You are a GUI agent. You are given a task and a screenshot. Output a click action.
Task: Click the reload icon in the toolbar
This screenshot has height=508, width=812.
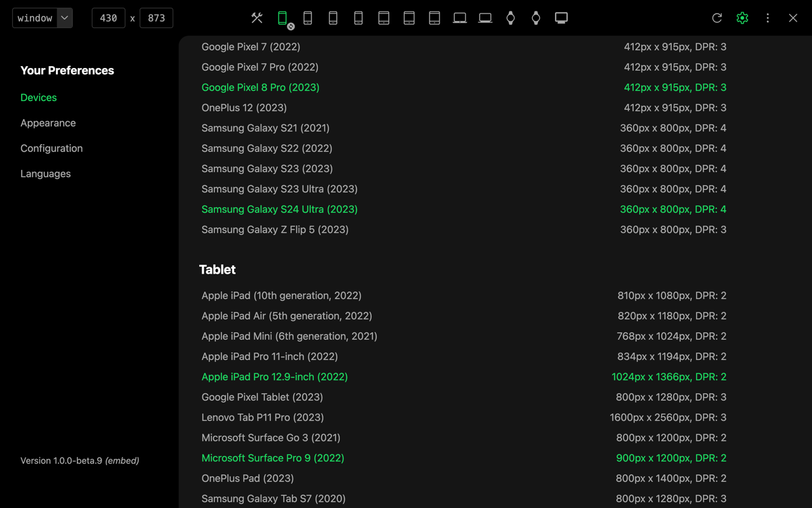(x=717, y=18)
